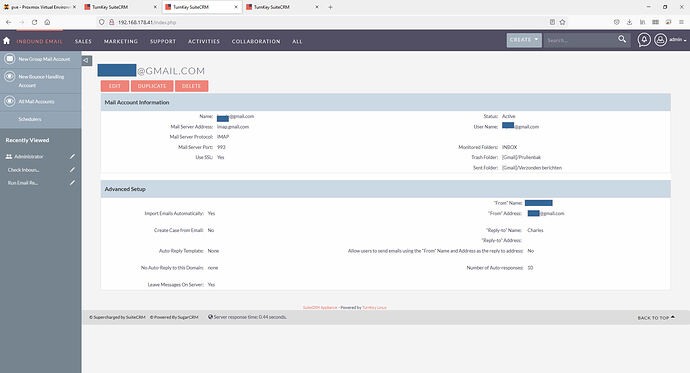Open the notifications bell icon

[644, 40]
